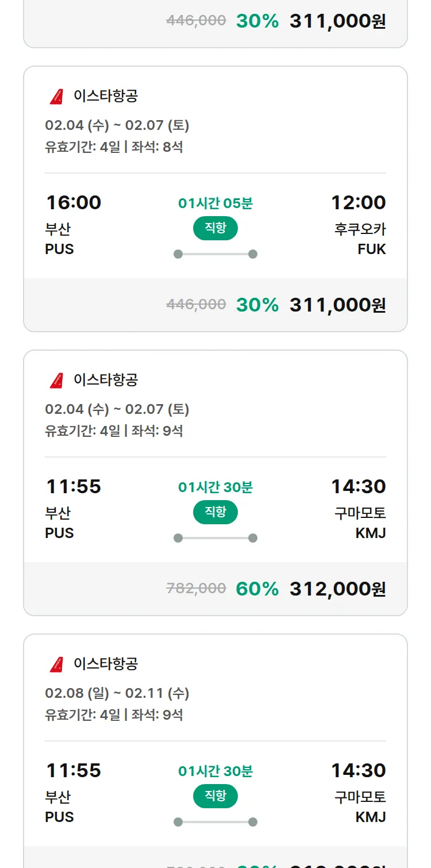Click Eastar Jet logo on 02.08 flight card

[x=56, y=665]
